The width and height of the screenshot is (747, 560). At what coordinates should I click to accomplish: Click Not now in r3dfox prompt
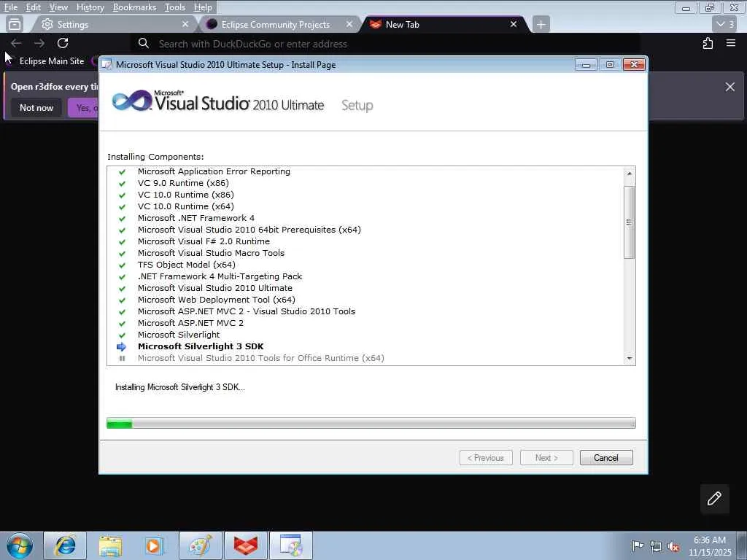[36, 108]
